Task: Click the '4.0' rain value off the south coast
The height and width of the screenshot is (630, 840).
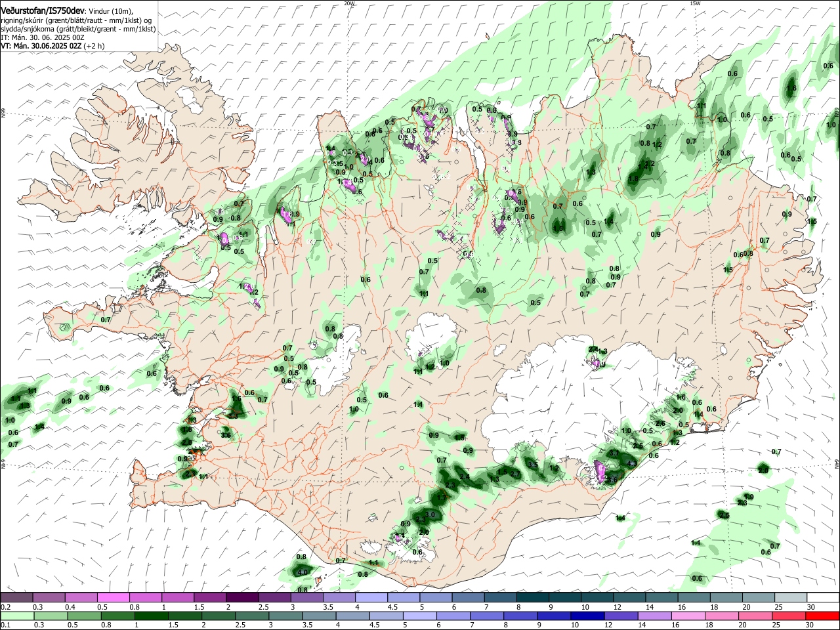Action: (303, 572)
